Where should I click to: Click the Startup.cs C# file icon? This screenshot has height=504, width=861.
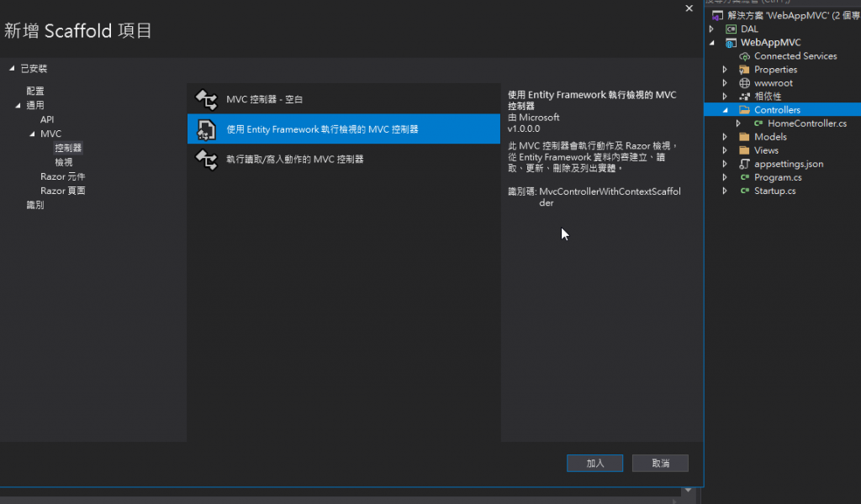745,191
